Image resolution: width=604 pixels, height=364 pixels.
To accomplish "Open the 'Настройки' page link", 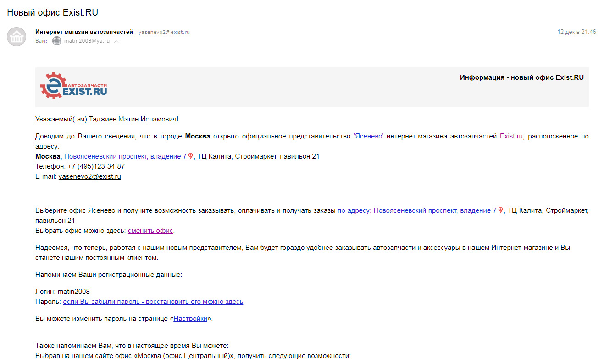I will point(190,319).
